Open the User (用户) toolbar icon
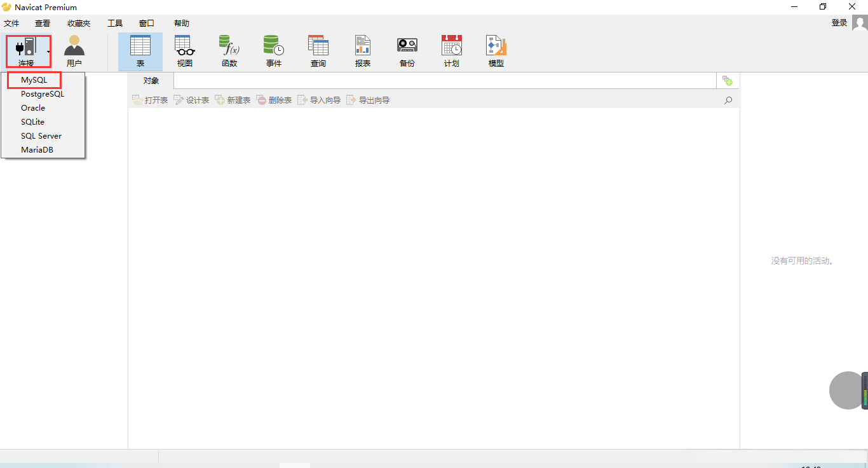Image resolution: width=868 pixels, height=468 pixels. pos(74,51)
